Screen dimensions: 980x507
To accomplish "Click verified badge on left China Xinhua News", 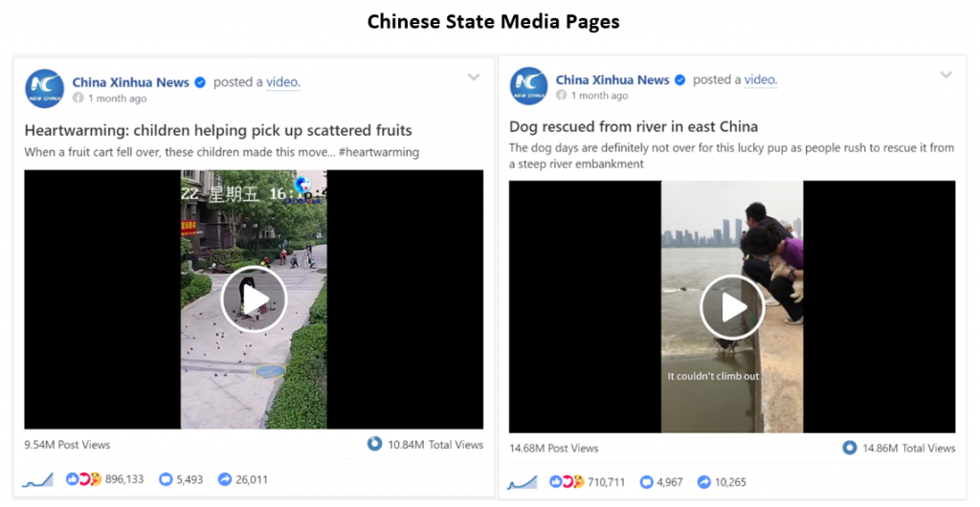I will [200, 82].
